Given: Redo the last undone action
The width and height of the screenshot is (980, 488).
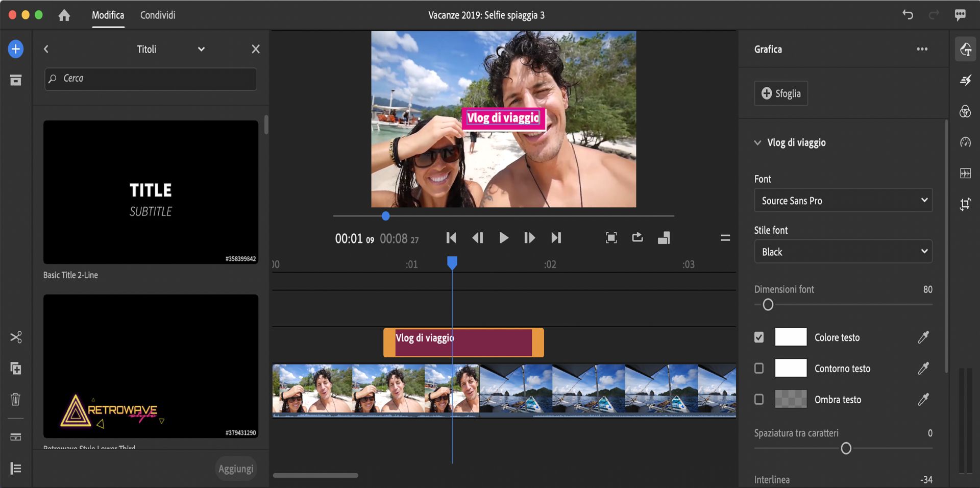Looking at the screenshot, I should [x=934, y=15].
